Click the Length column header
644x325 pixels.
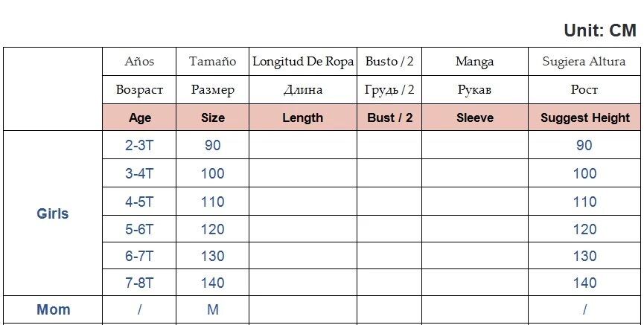(x=303, y=118)
